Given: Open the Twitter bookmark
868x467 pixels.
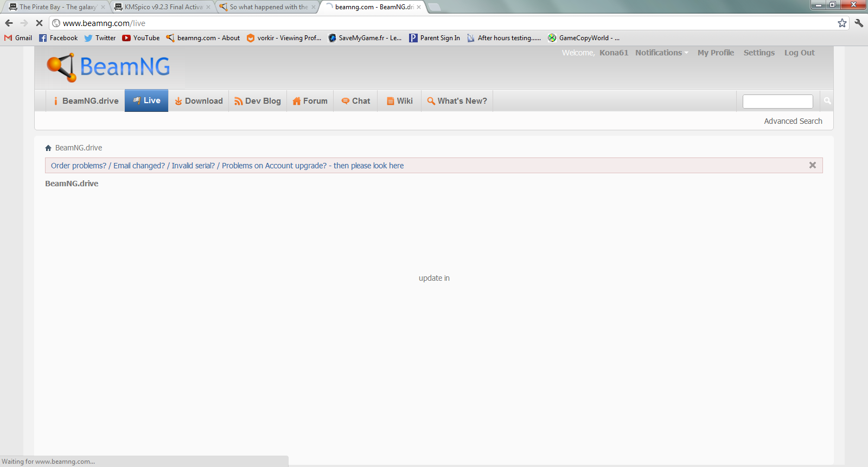Looking at the screenshot, I should 100,38.
